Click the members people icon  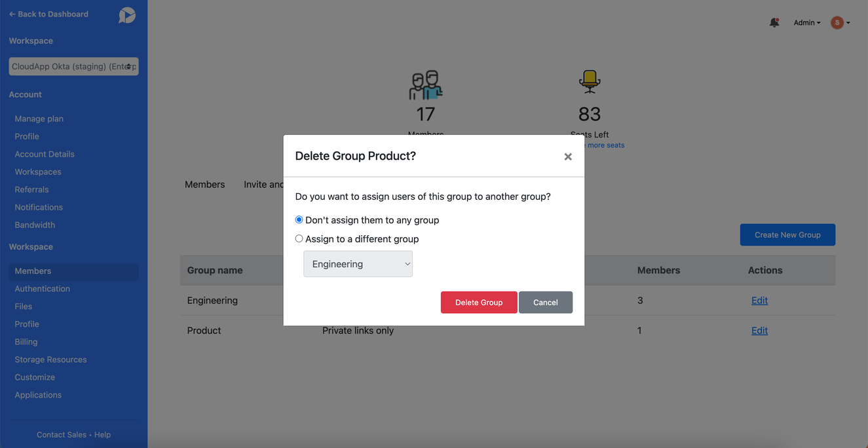[426, 85]
